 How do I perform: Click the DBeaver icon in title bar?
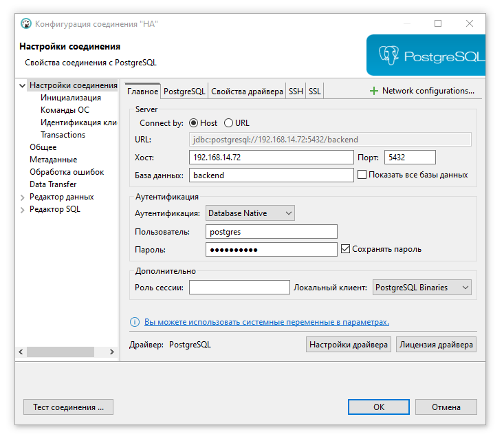(25, 24)
